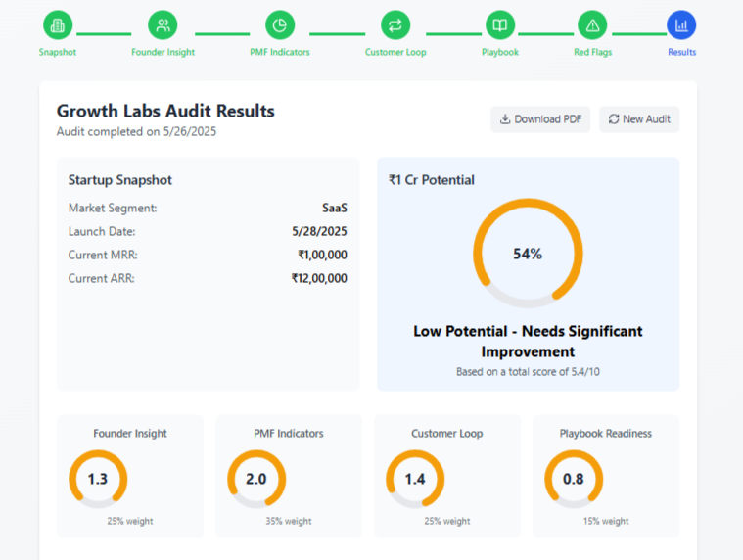Click the 5/28/2025 launch date value
The image size is (743, 560).
tap(319, 231)
